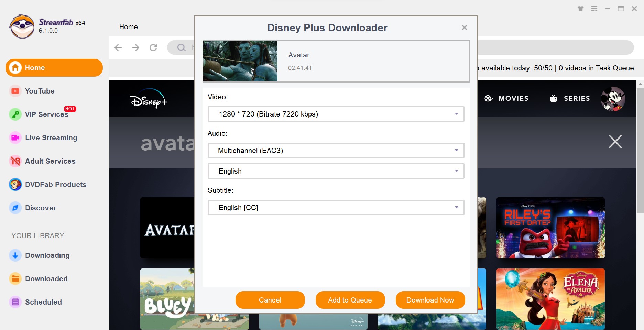Click the '0 videos in Task Queue' text
644x330 pixels.
596,68
